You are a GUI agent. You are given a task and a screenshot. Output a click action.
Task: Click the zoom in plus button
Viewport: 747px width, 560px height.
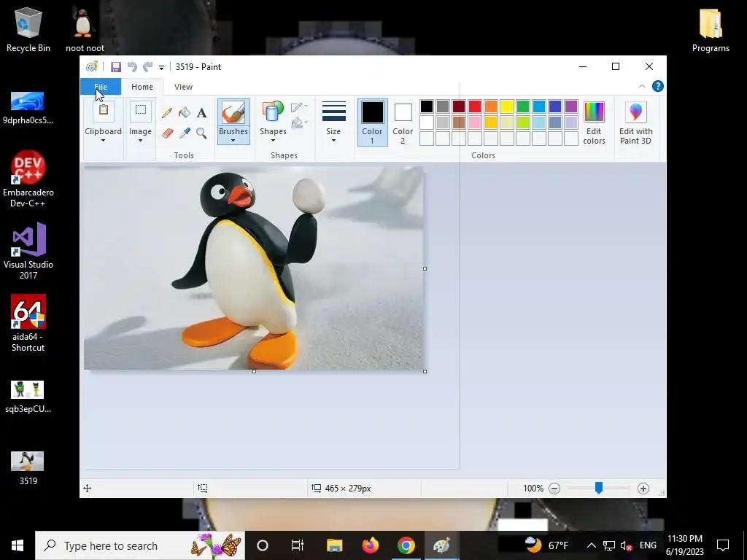(643, 488)
